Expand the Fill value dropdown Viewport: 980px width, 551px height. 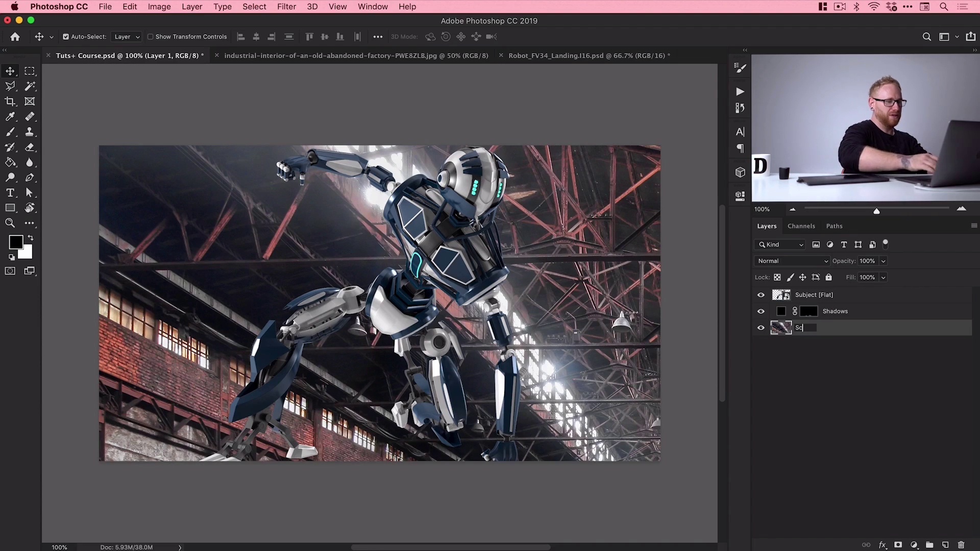click(x=884, y=277)
